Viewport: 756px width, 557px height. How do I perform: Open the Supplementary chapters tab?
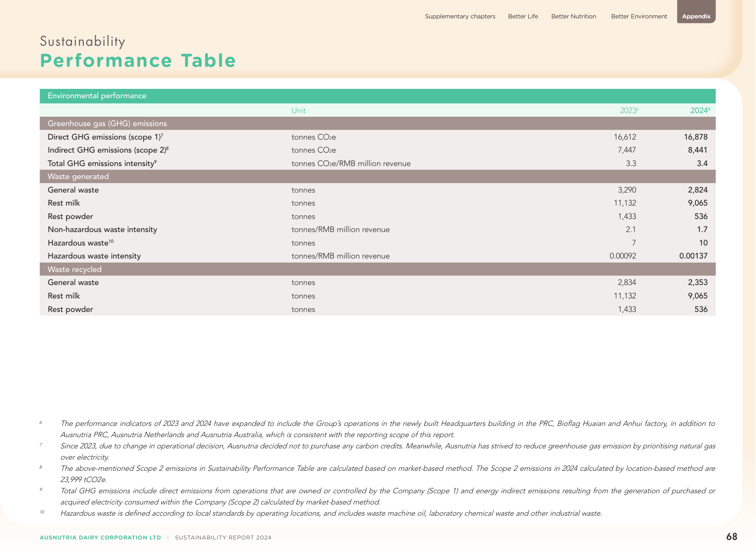[x=460, y=17]
